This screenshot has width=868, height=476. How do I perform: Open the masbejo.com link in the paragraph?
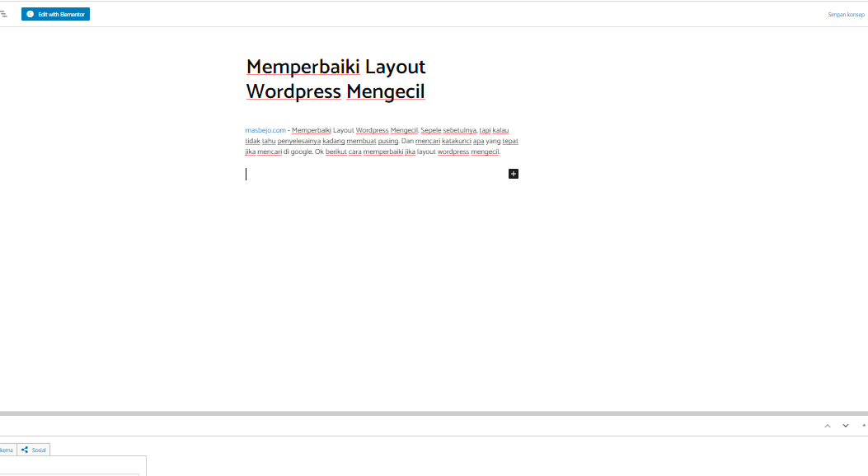tap(265, 130)
